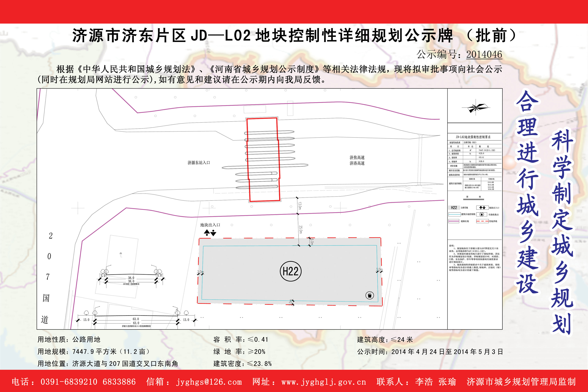The image size is (588, 392).
Task: Click 绿地率：≥20% text
Action: click(239, 351)
